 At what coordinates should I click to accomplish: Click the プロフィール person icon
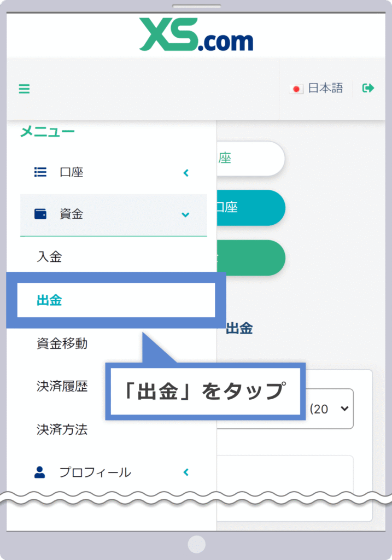39,472
